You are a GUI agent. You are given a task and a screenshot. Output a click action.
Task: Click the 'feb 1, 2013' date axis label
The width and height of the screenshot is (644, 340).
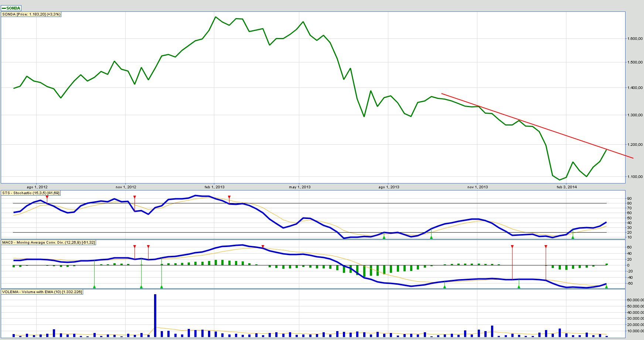point(214,187)
